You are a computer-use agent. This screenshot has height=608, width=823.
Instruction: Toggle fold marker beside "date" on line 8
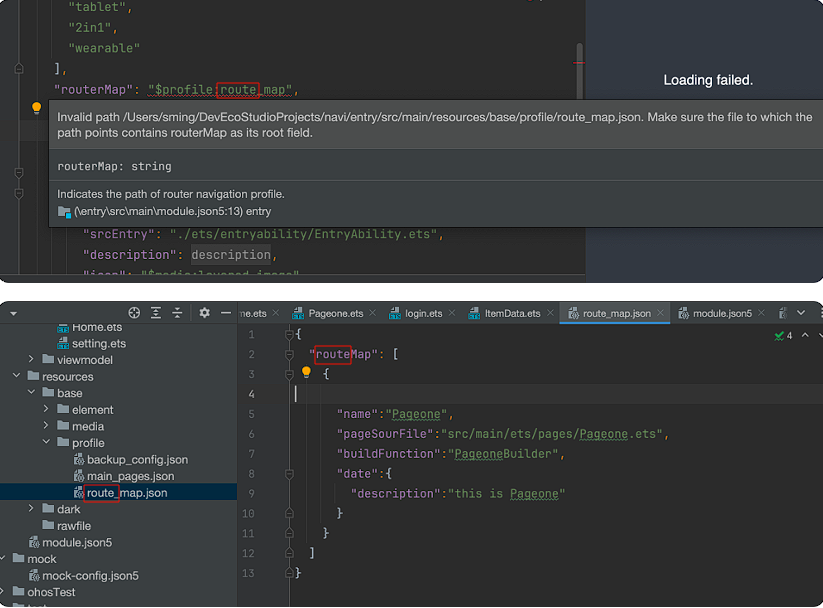(x=289, y=473)
